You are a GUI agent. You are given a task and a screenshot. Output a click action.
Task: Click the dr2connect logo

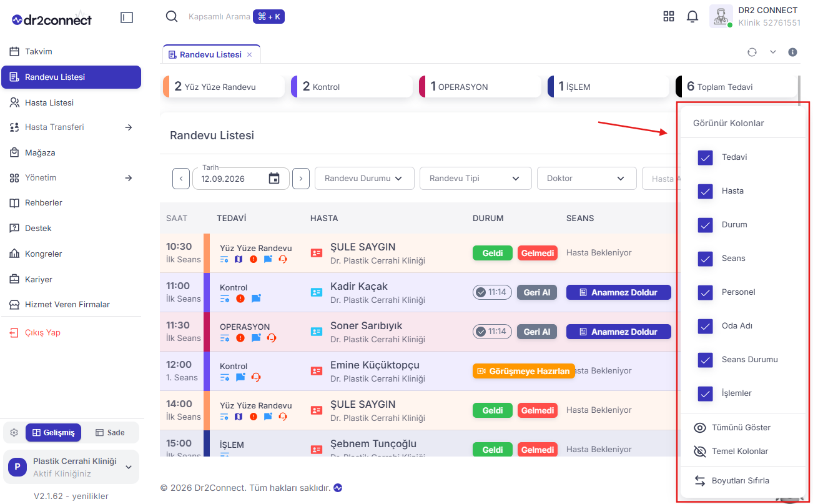[x=52, y=19]
